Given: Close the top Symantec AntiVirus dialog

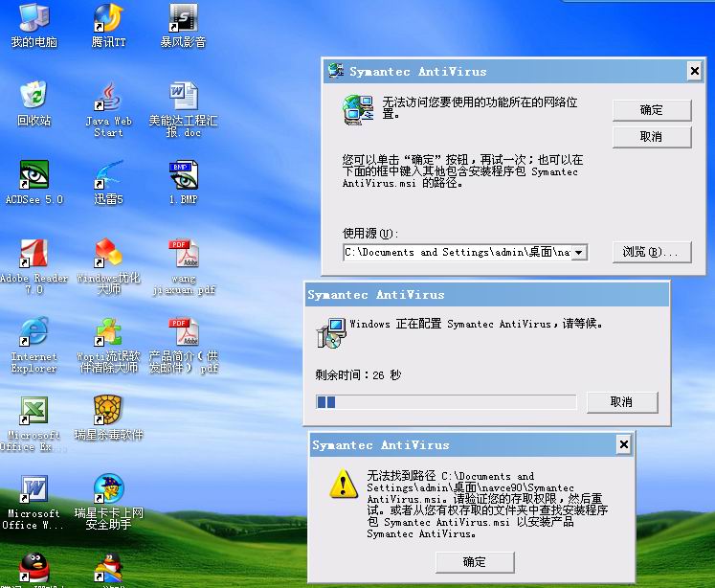Looking at the screenshot, I should click(695, 71).
